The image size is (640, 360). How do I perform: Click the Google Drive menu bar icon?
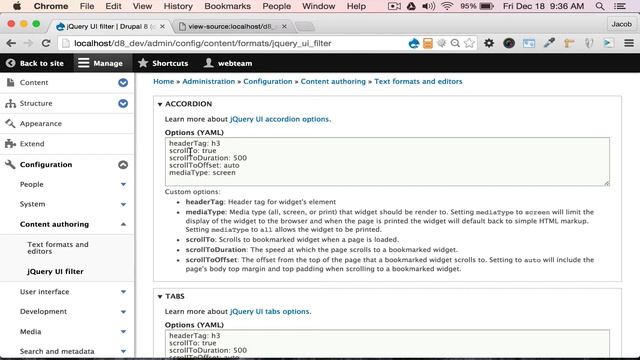[411, 6]
